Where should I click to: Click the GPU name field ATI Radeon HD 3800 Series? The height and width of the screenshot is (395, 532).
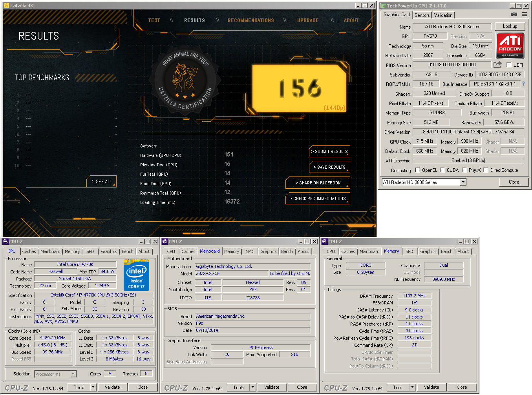pyautogui.click(x=452, y=27)
